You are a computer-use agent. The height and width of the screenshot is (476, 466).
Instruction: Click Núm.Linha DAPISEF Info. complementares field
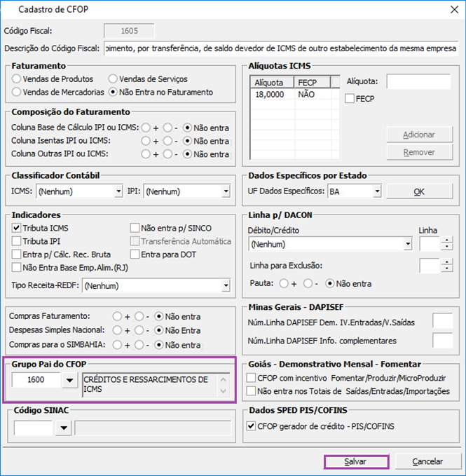[x=443, y=340]
